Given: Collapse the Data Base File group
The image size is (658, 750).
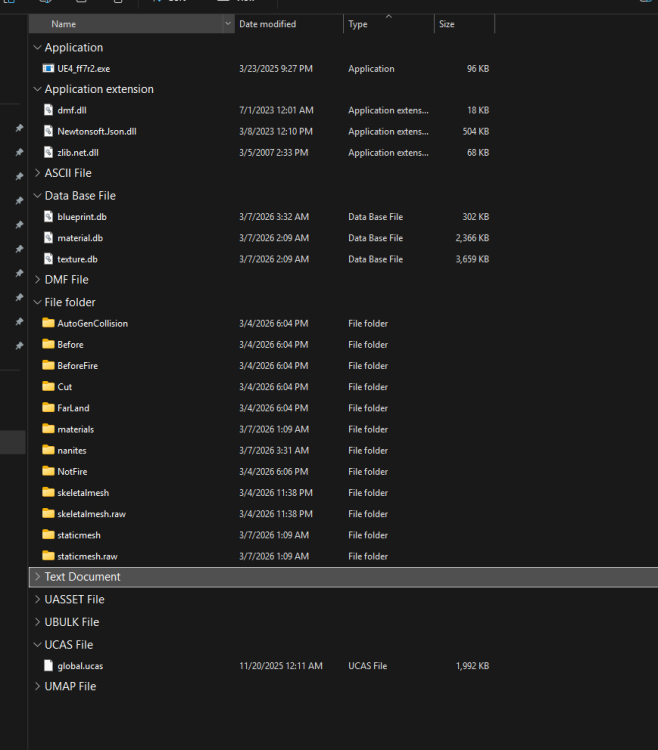Looking at the screenshot, I should point(37,196).
